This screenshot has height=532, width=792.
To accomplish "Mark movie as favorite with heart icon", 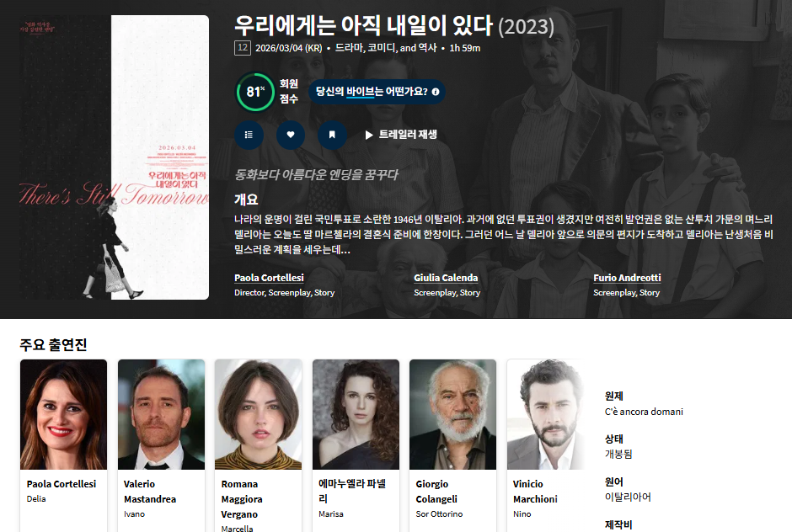I will click(291, 134).
